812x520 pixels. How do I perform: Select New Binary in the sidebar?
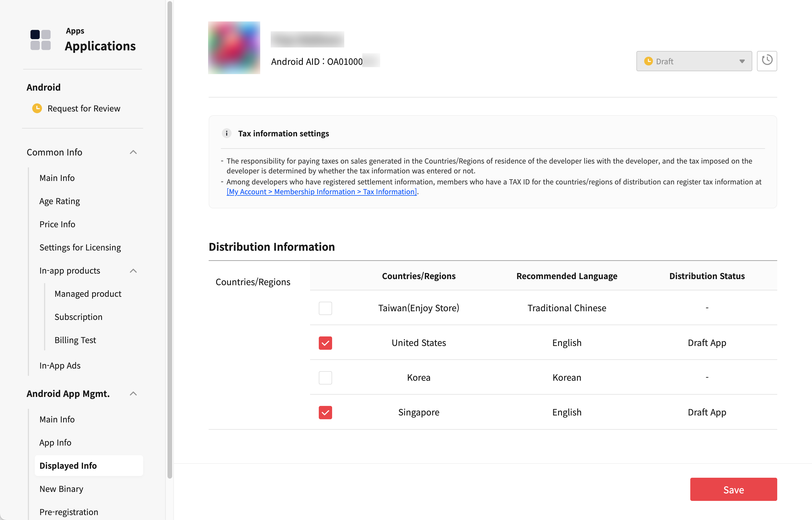pyautogui.click(x=61, y=489)
